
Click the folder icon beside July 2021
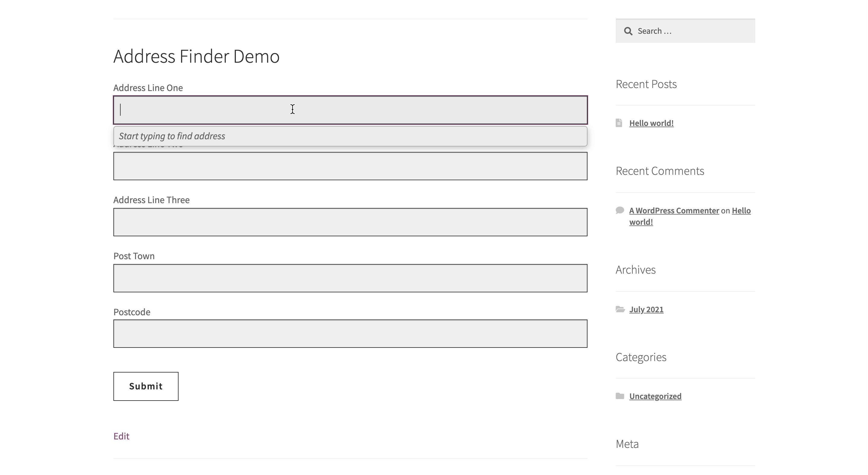coord(621,309)
